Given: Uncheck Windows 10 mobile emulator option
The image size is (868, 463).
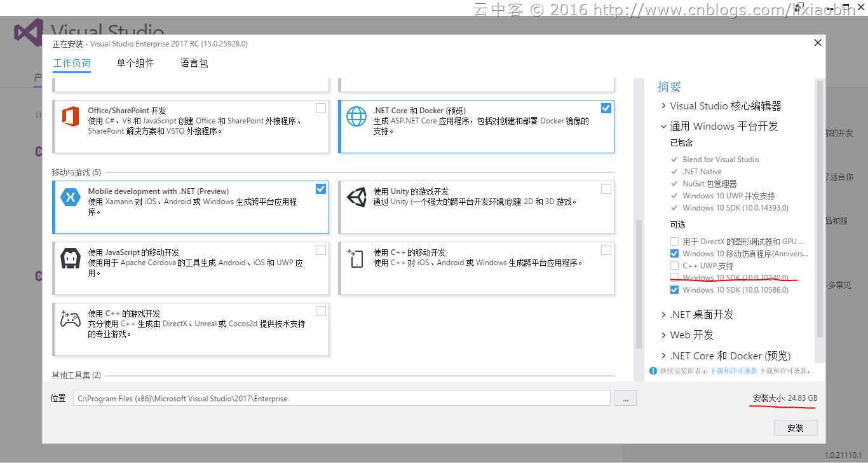Looking at the screenshot, I should coord(674,254).
